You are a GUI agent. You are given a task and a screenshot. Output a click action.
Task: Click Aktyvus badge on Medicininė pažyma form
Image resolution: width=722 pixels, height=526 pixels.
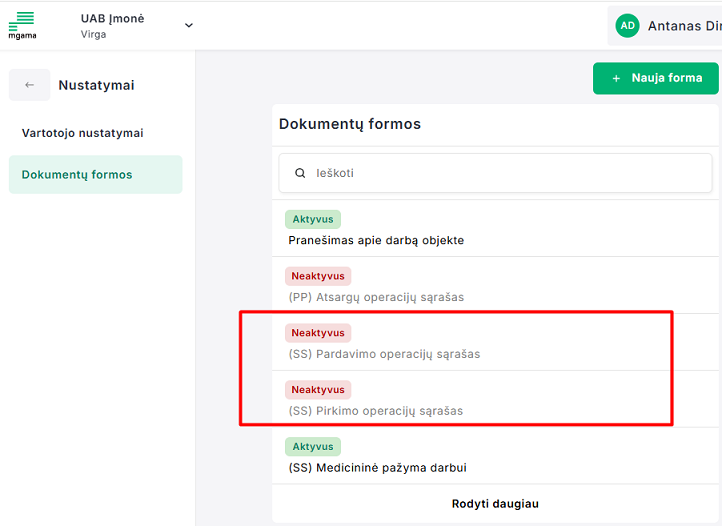pos(312,446)
